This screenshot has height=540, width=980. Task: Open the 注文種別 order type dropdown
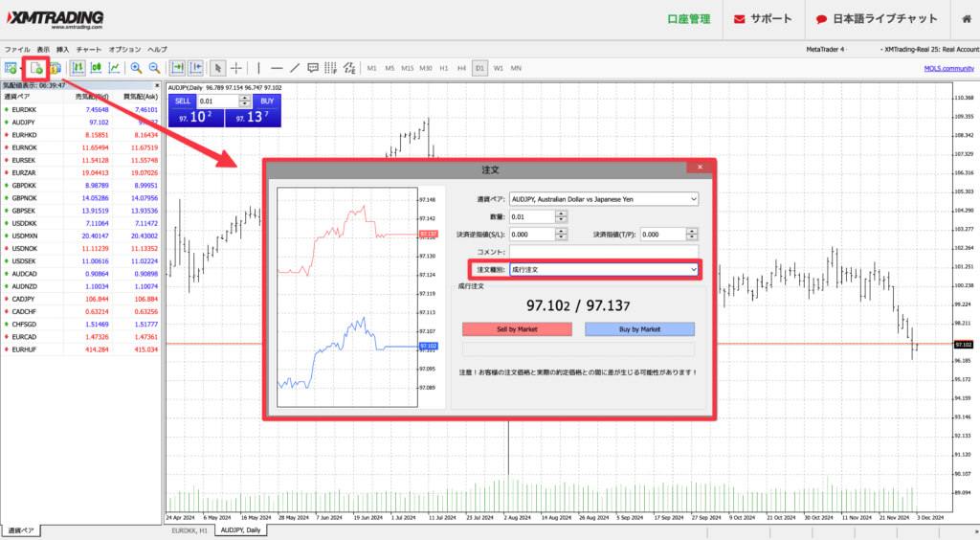604,270
